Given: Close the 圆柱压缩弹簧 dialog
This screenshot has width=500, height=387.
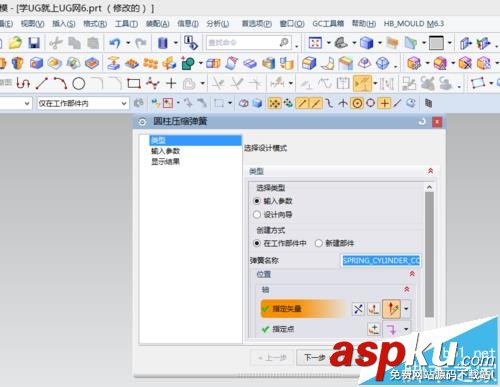Looking at the screenshot, I should coord(437,122).
